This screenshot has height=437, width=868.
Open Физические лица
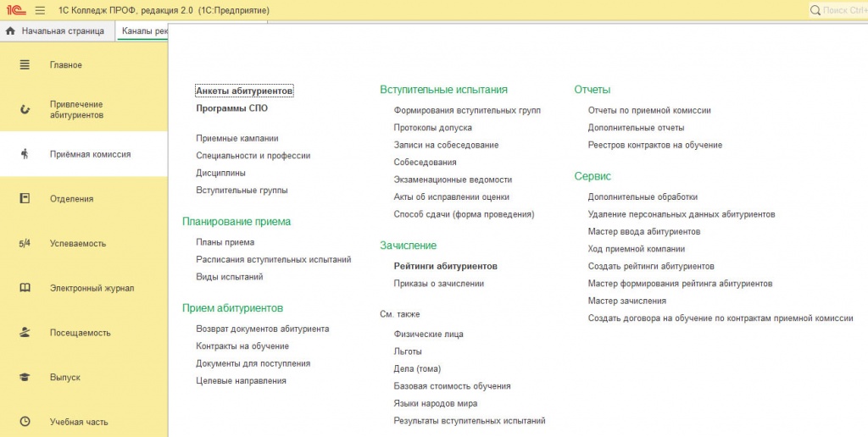(428, 335)
